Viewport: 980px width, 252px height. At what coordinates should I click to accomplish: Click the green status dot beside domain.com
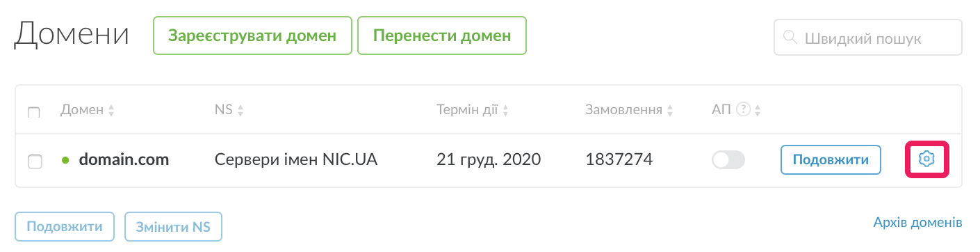click(x=66, y=160)
